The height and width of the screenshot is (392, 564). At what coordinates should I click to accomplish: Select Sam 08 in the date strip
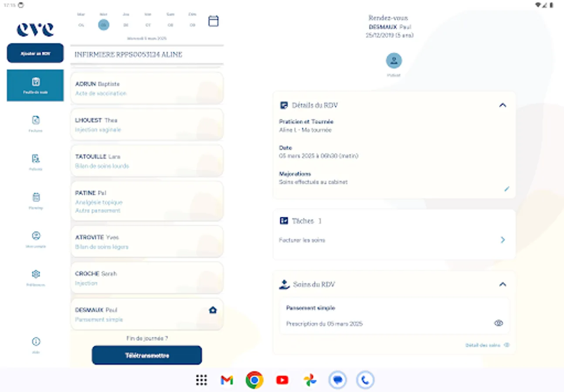(170, 22)
